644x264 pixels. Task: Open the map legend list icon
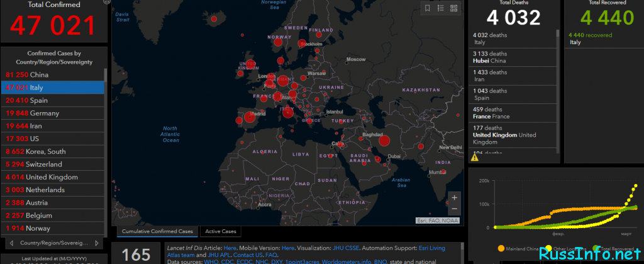pos(440,8)
